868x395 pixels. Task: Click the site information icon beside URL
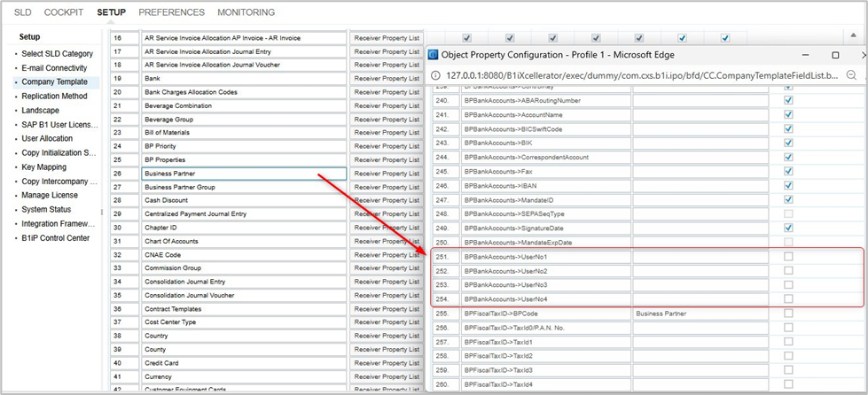click(x=434, y=75)
